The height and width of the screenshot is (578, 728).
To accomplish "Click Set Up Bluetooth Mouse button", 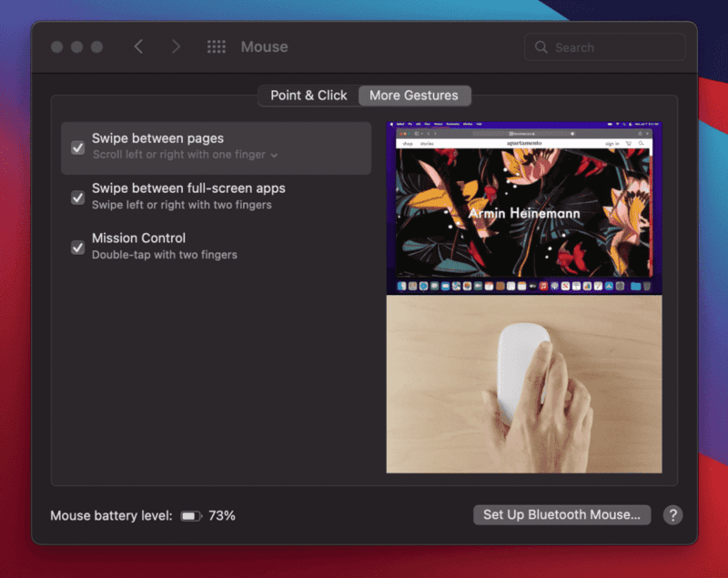I will (561, 515).
